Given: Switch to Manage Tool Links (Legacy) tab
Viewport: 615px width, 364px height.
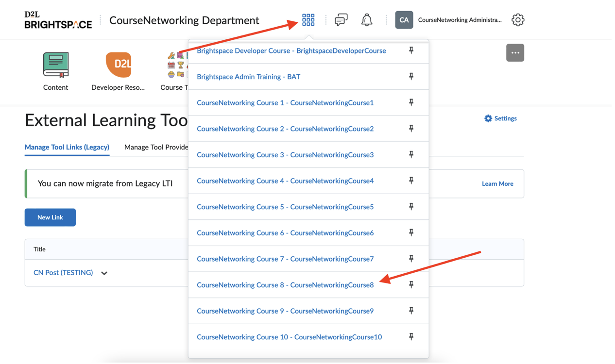Looking at the screenshot, I should [67, 147].
